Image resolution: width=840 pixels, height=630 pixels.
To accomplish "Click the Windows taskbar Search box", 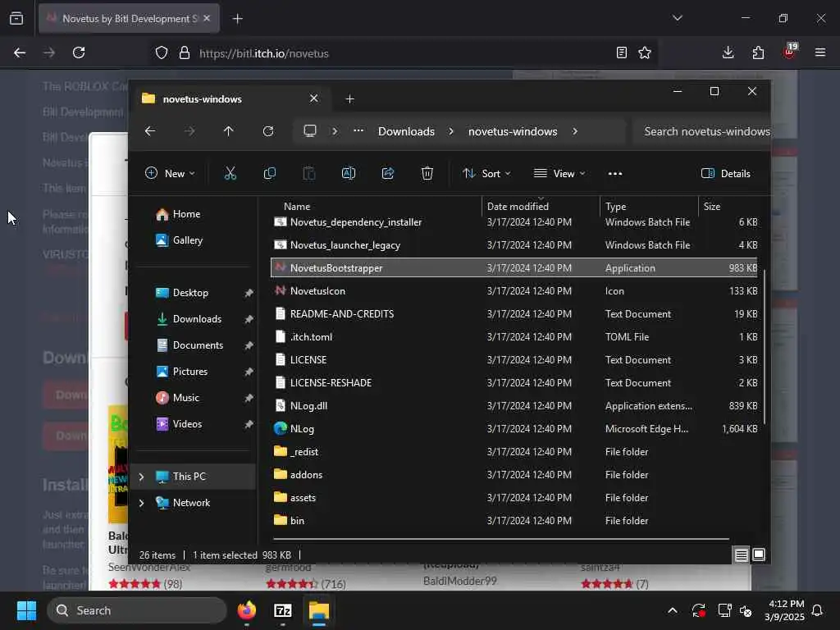I will coord(137,610).
